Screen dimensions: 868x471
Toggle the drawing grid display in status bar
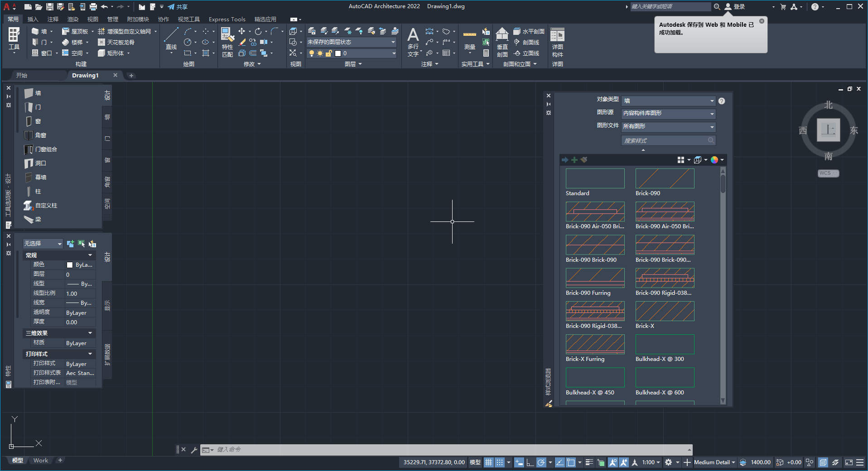click(489, 462)
